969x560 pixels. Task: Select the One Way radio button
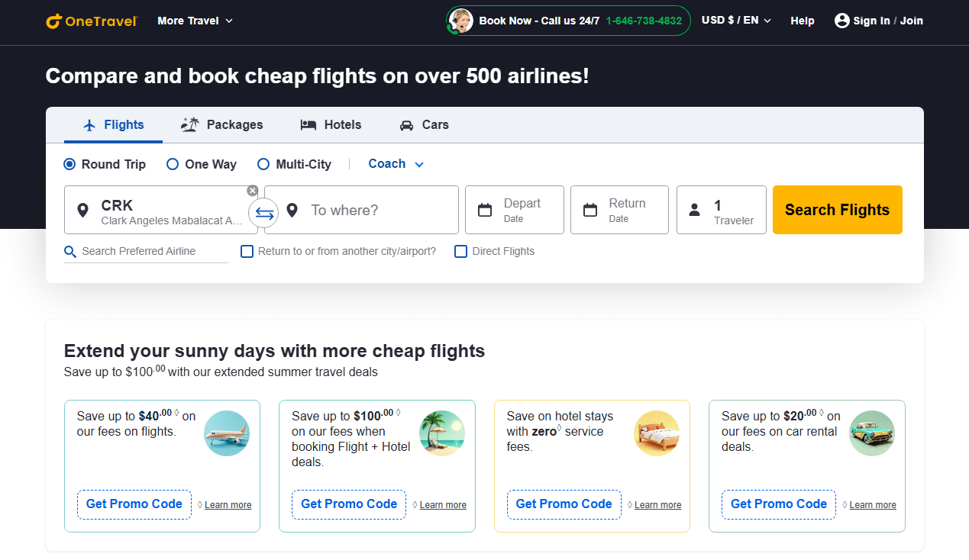[173, 164]
